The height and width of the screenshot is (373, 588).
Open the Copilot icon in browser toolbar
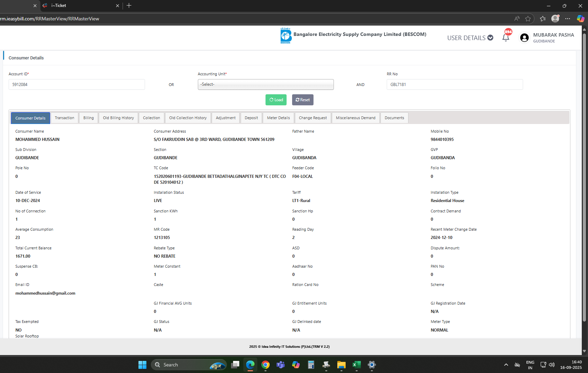[580, 19]
